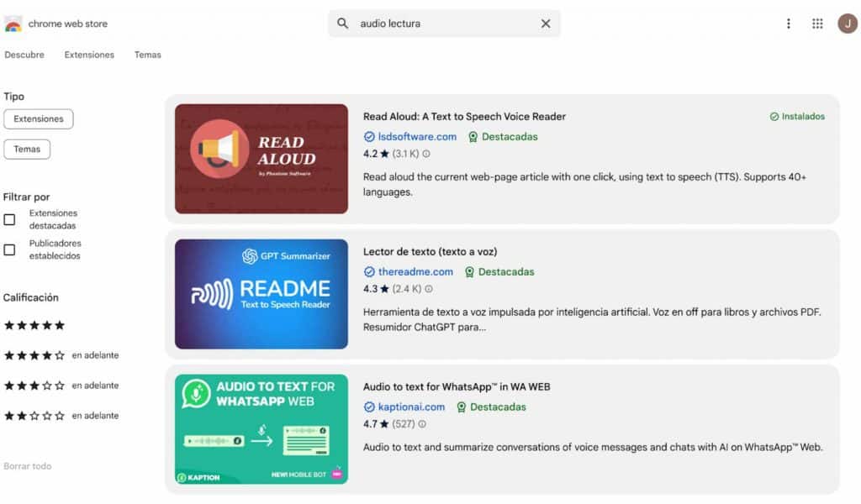The height and width of the screenshot is (504, 861).
Task: Click Read Aloud description mentioning 40+ languages
Action: click(x=584, y=185)
